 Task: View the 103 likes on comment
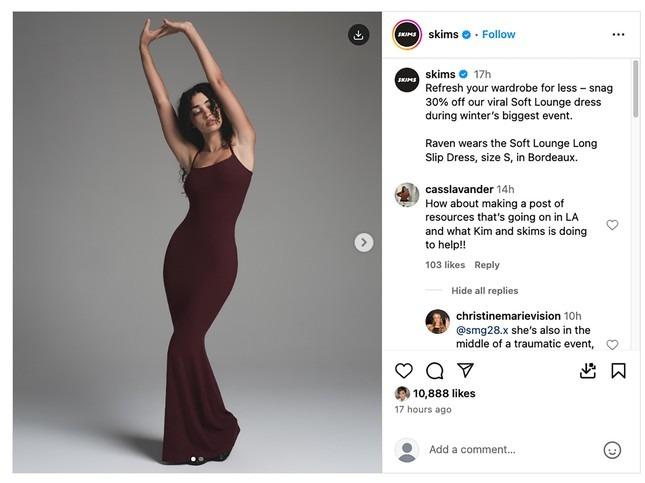click(x=445, y=265)
